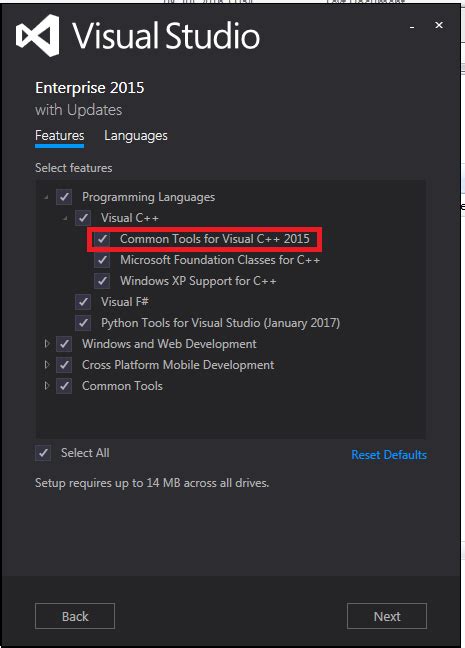Image resolution: width=465 pixels, height=648 pixels.
Task: Expand the Common Tools node
Action: [x=47, y=386]
